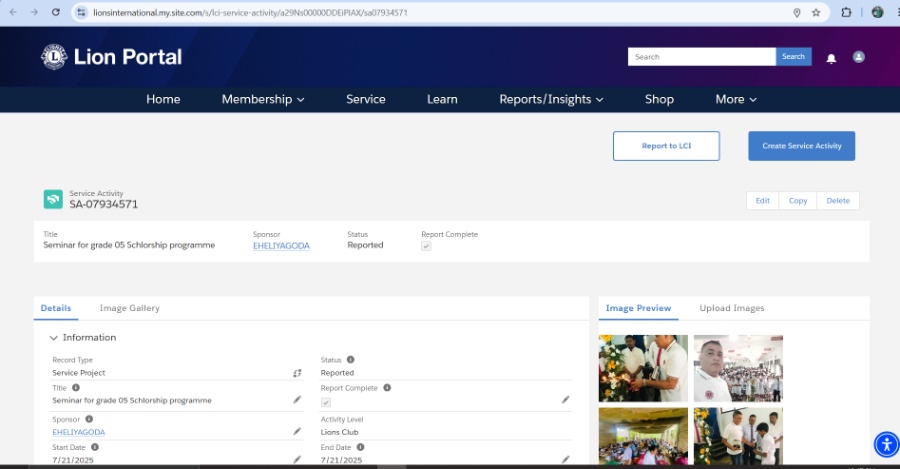Open the accessibility widget icon
The image size is (900, 469).
click(886, 444)
